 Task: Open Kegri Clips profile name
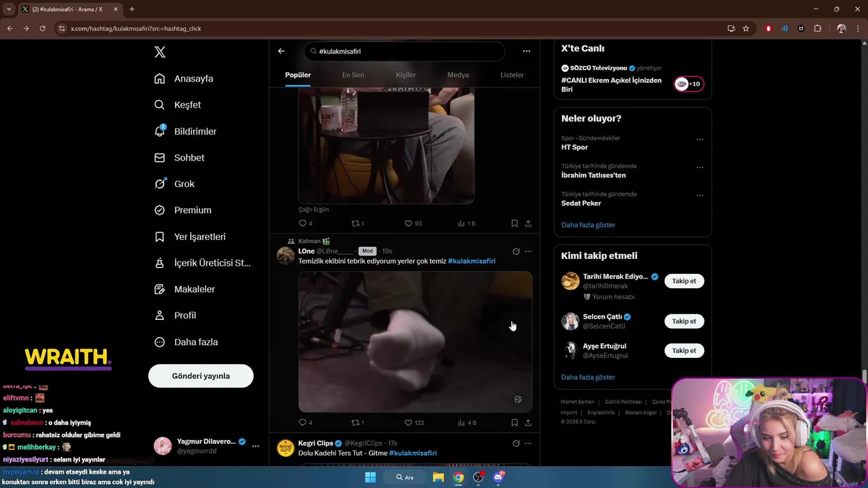coord(315,443)
